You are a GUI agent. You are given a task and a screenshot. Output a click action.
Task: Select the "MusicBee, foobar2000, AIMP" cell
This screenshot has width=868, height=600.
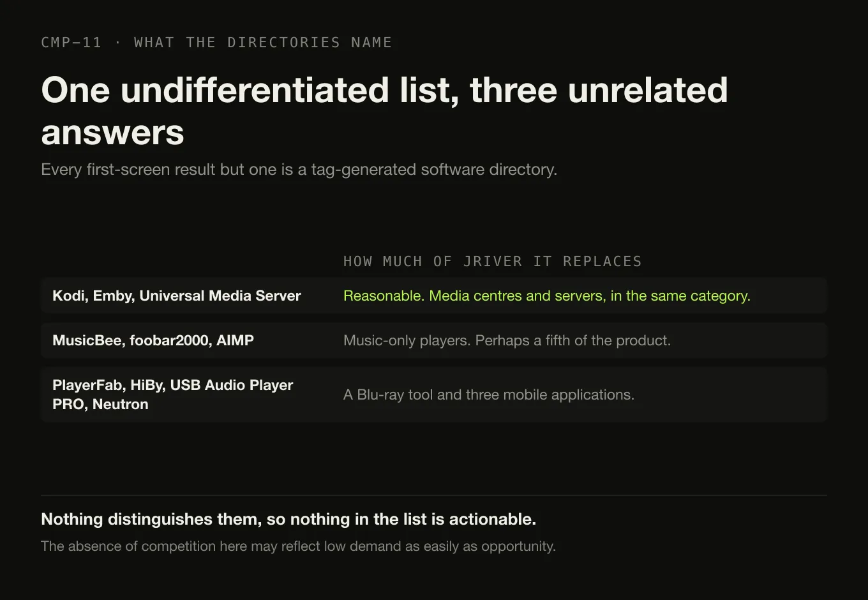click(153, 341)
